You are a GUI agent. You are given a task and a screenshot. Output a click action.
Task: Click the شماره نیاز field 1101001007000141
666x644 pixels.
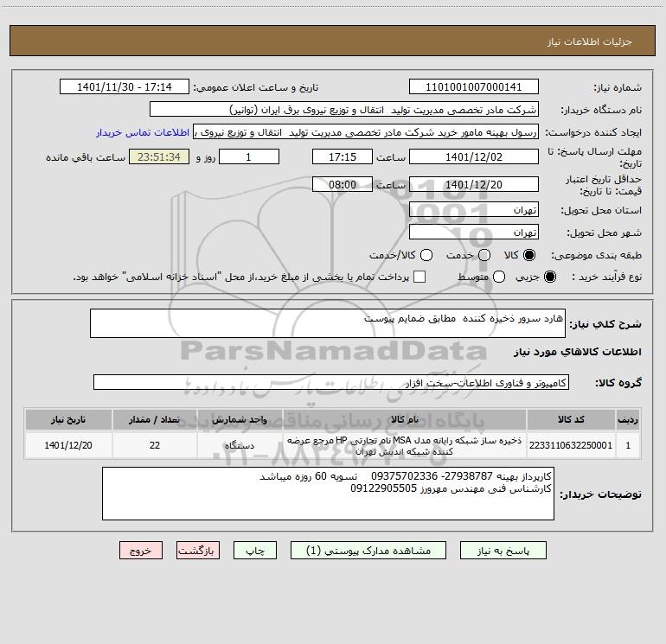[474, 87]
